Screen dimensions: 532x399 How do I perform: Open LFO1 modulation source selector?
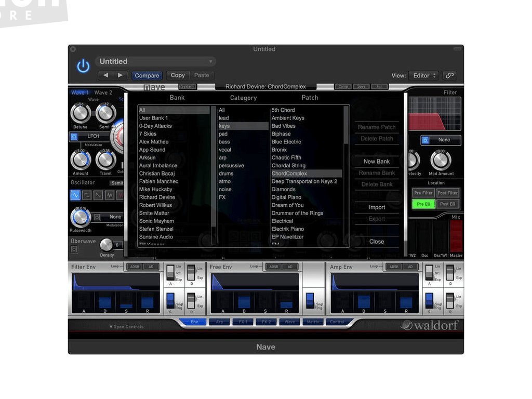click(94, 137)
